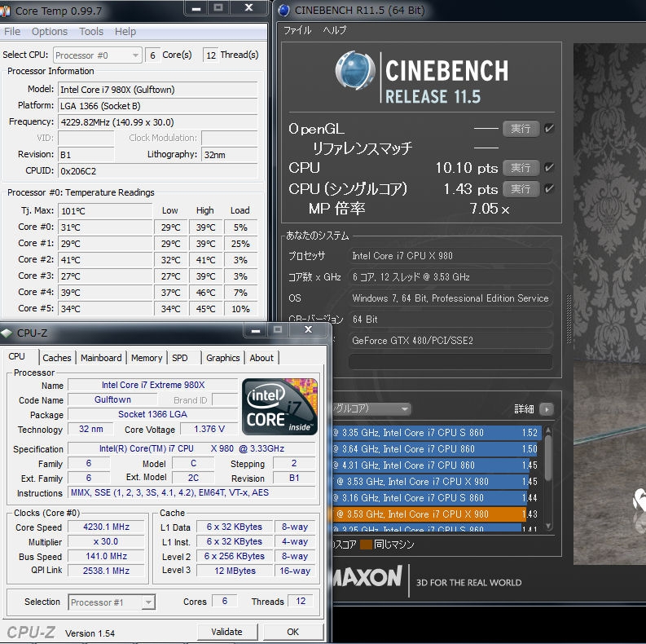Select the 4.31 GHz Core i7 860 ranking row
Image resolution: width=646 pixels, height=644 pixels.
437,465
